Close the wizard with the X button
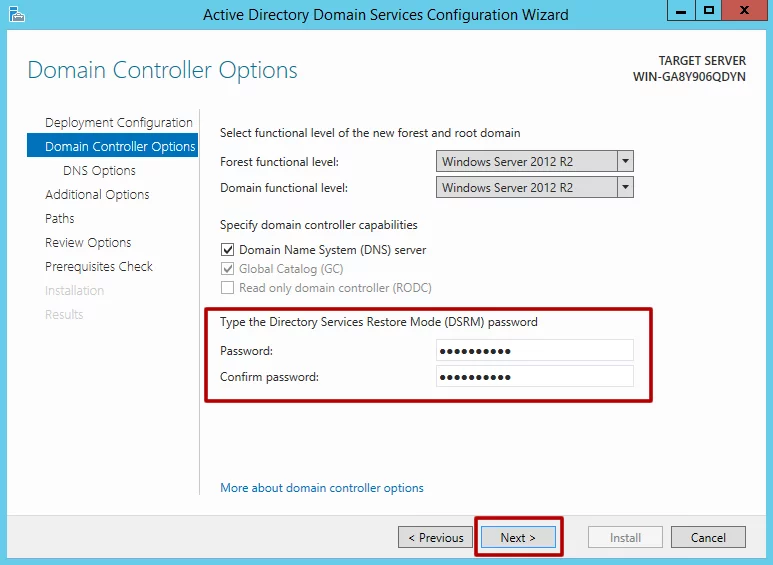 point(745,12)
